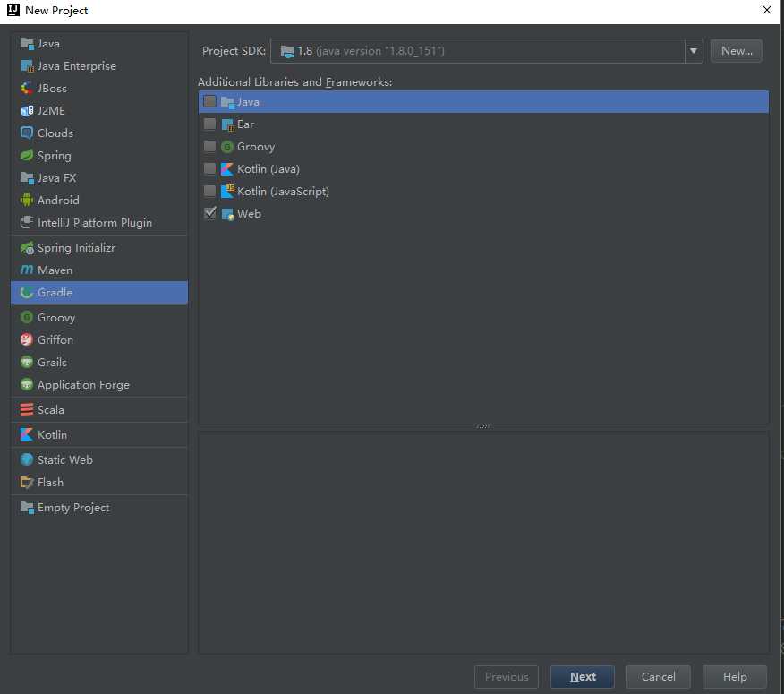Screen dimensions: 784x694
Task: Click the Gradle icon in sidebar
Action: point(27,293)
